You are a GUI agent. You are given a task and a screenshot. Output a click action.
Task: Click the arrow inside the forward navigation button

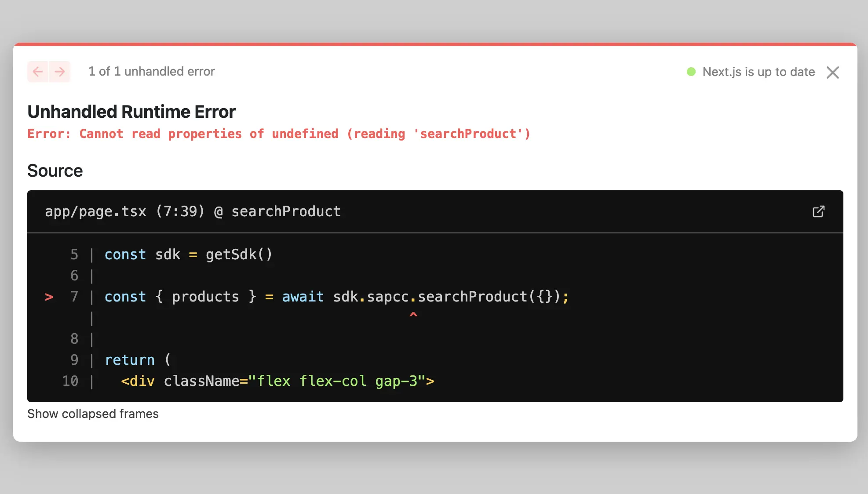click(x=60, y=72)
